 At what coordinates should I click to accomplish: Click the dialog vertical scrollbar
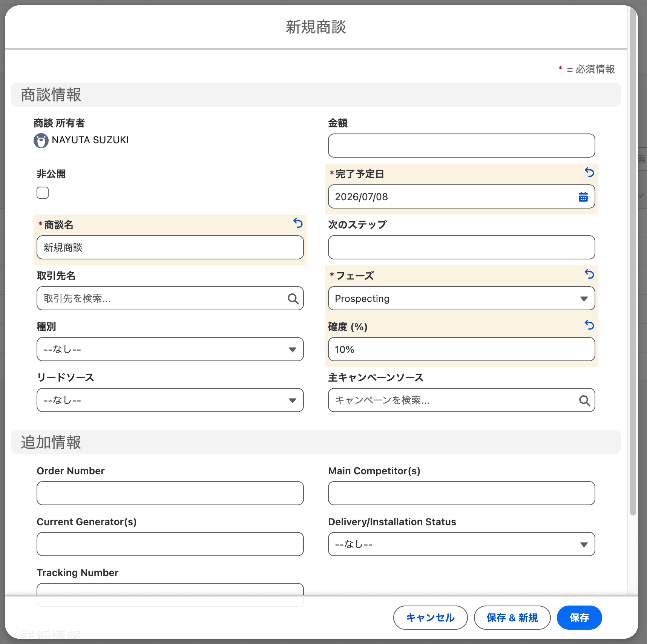[x=633, y=261]
